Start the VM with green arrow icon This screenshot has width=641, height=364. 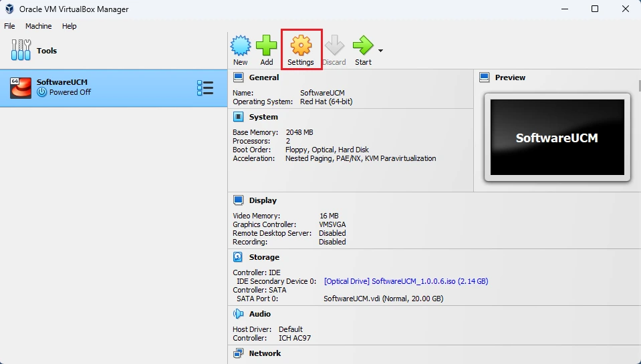(x=363, y=45)
